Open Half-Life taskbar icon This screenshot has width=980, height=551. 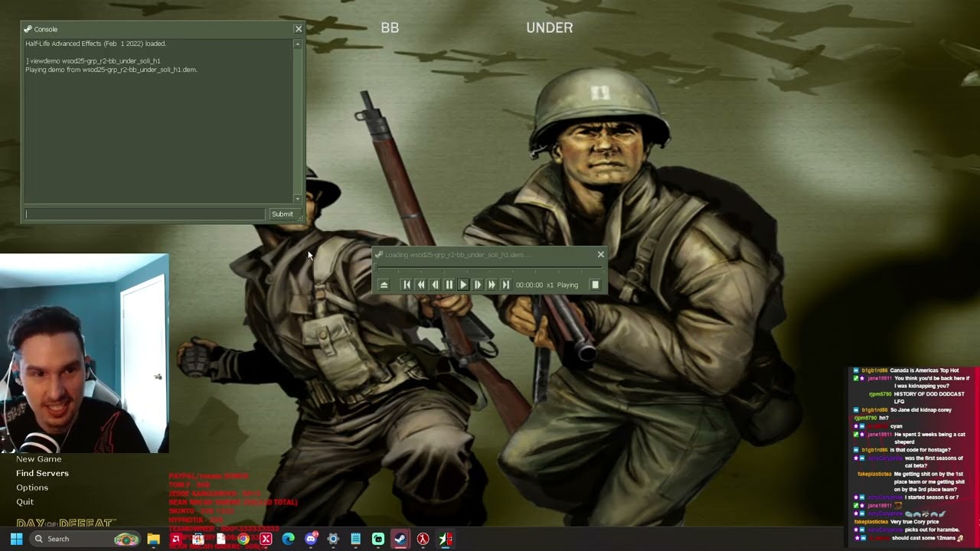coord(423,539)
